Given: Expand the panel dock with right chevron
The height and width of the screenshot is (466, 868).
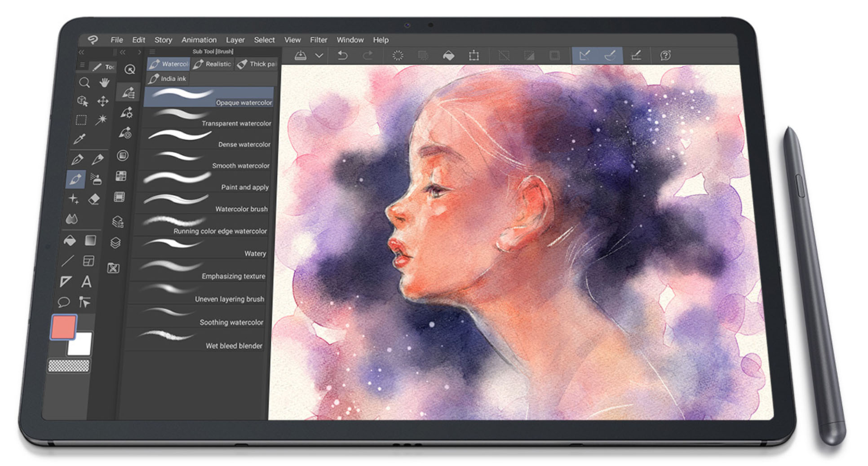Looking at the screenshot, I should (140, 53).
